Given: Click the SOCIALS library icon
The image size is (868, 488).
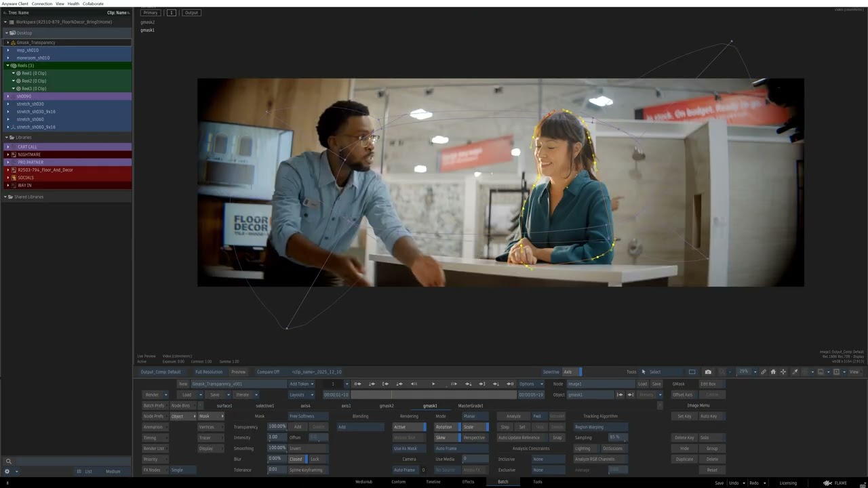Looking at the screenshot, I should (x=14, y=178).
